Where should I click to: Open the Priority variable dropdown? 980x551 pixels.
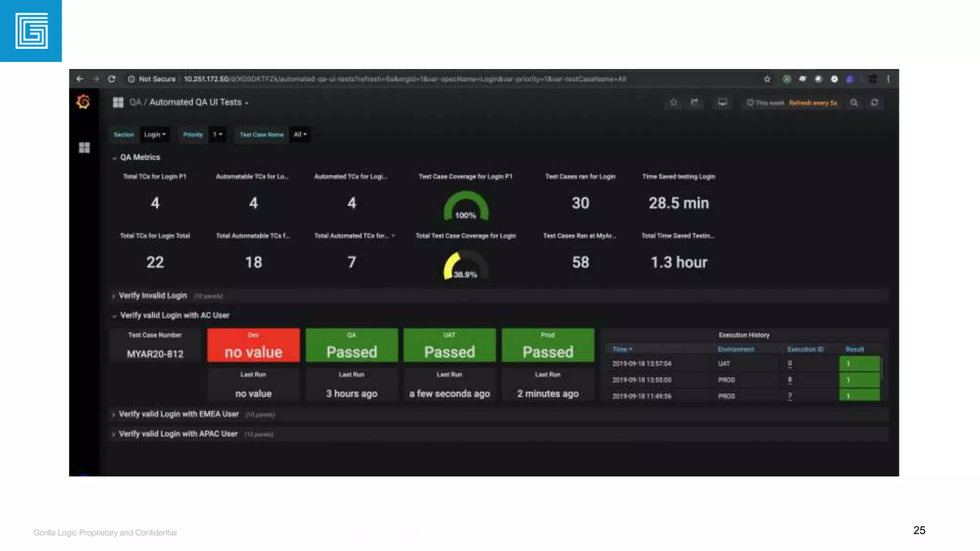click(x=217, y=135)
